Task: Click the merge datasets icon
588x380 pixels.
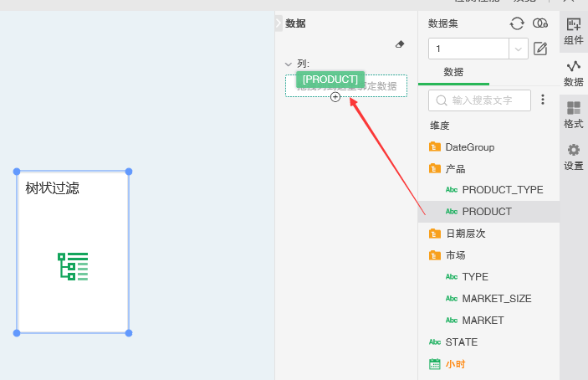Action: tap(540, 23)
